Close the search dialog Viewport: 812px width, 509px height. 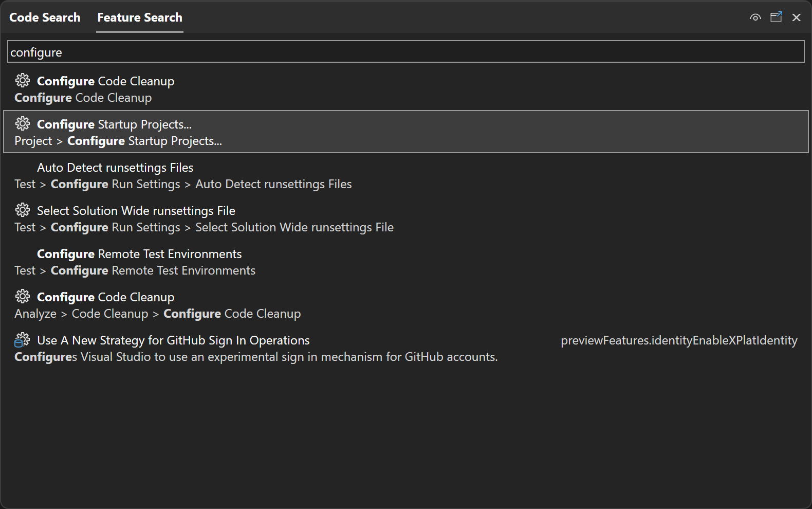797,17
